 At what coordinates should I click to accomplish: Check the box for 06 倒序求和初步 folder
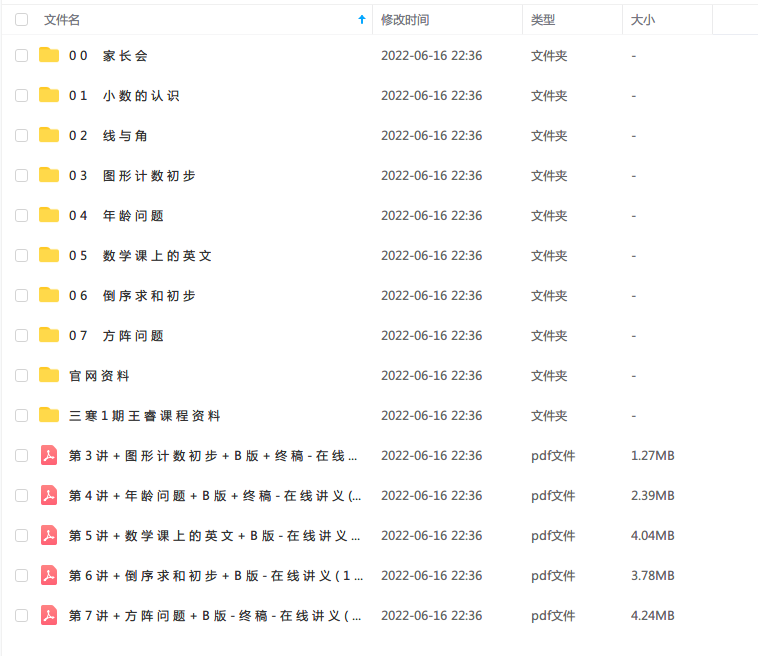(x=21, y=295)
